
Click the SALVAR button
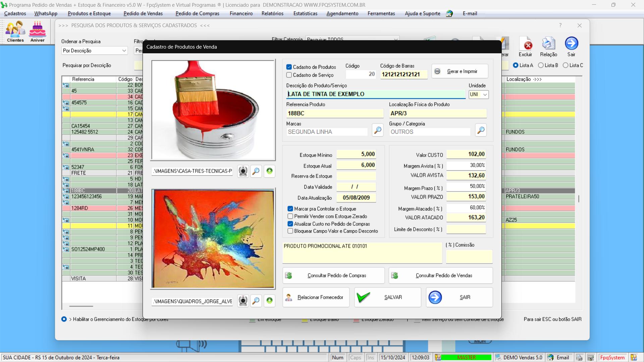click(x=388, y=297)
